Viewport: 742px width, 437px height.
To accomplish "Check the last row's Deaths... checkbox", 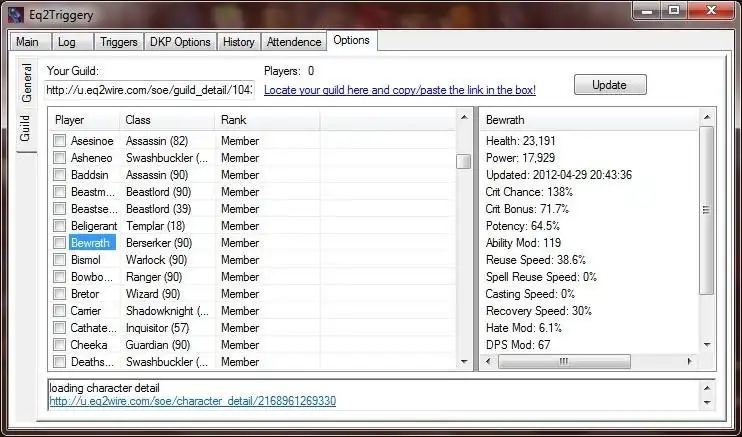I will click(x=60, y=362).
